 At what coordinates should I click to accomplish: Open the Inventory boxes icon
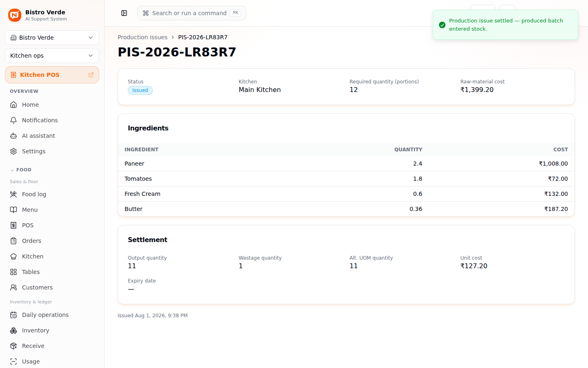(x=13, y=330)
